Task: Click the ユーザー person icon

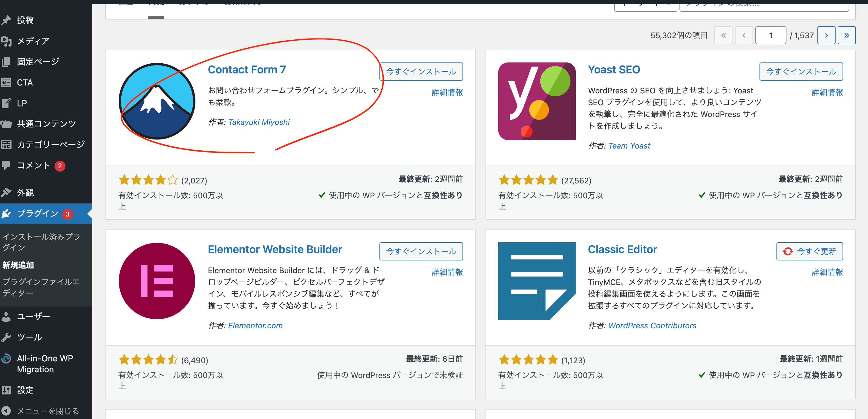Action: point(6,317)
